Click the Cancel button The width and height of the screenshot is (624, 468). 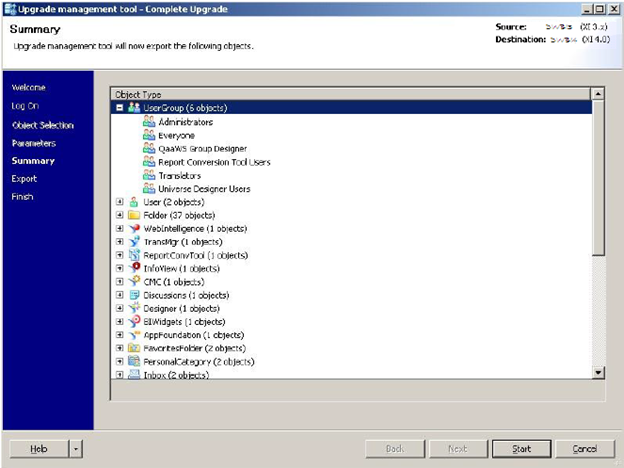578,449
